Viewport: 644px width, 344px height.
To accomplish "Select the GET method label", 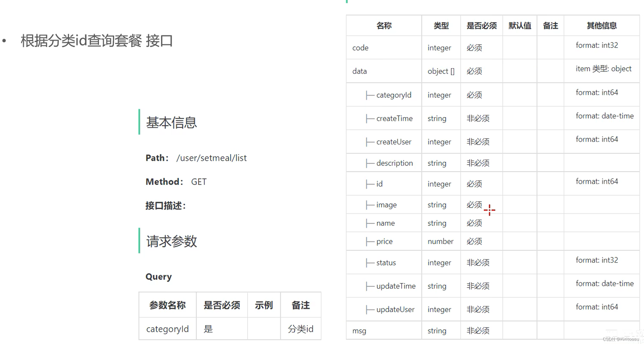I will tap(198, 182).
